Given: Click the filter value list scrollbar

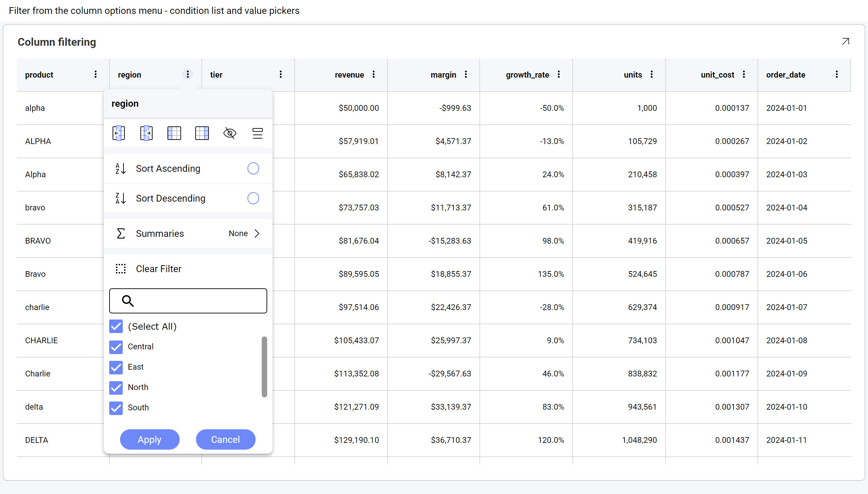Looking at the screenshot, I should click(x=264, y=367).
